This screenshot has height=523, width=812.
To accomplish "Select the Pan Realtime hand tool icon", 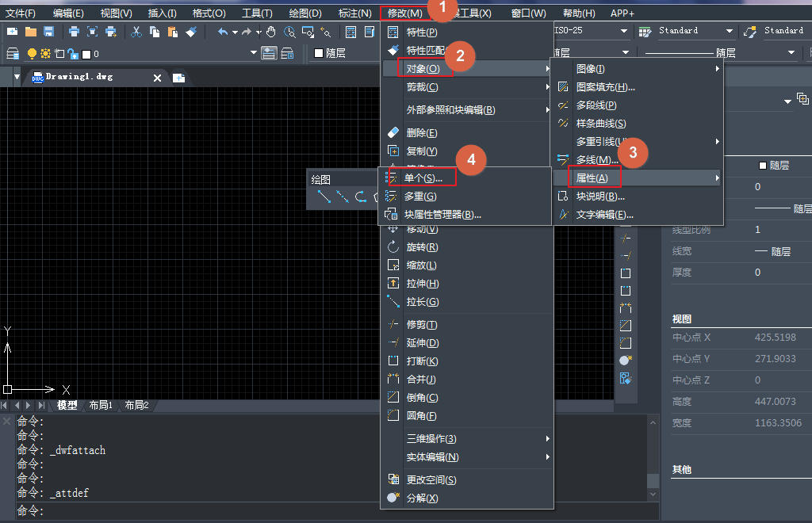I will [x=272, y=32].
